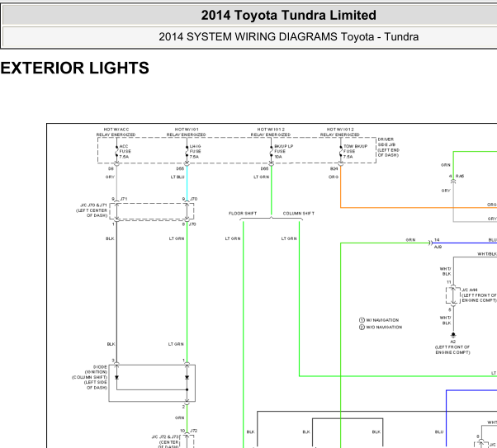Click the 'W/O NAVIGATION' legend note

[x=384, y=328]
